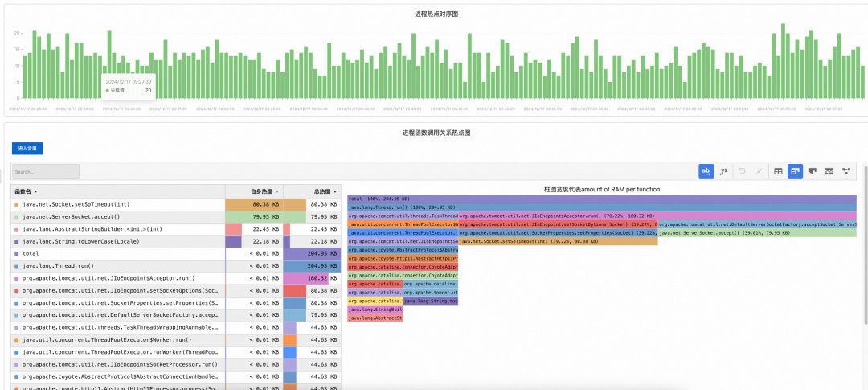Viewport: 868px width, 390px height.
Task: Click the 采样值 legend marker in chart tooltip
Action: 107,90
